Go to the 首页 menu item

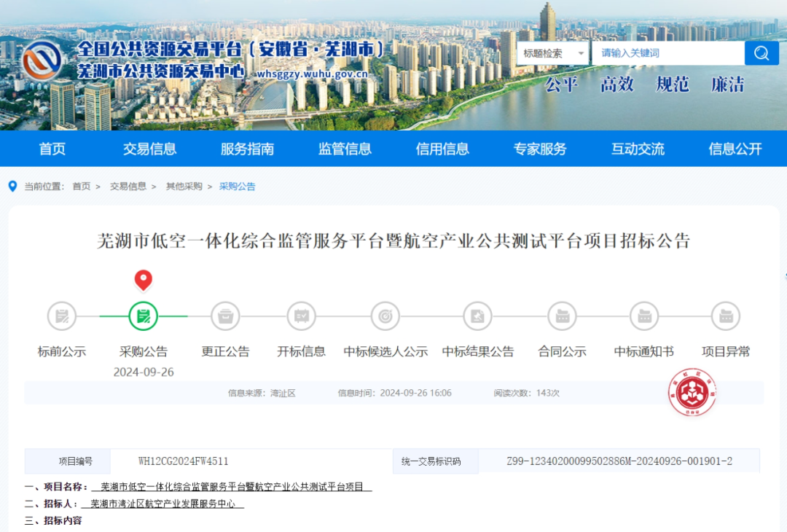click(x=52, y=149)
